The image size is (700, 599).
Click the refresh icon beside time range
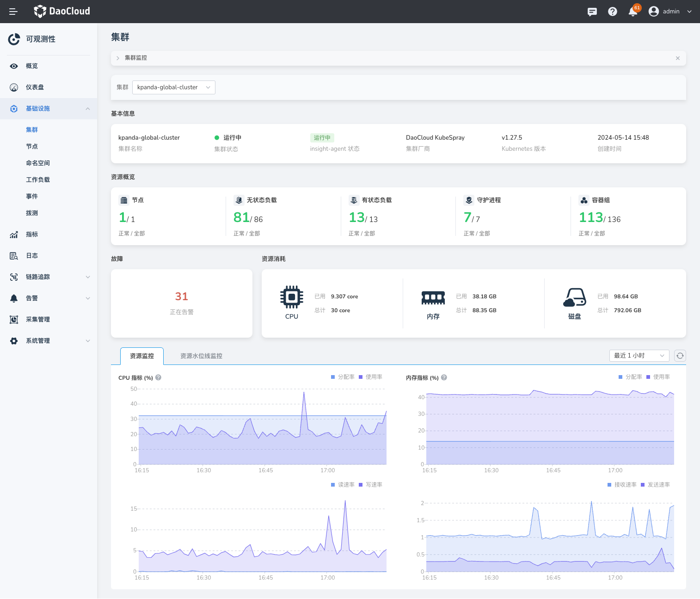(x=680, y=356)
